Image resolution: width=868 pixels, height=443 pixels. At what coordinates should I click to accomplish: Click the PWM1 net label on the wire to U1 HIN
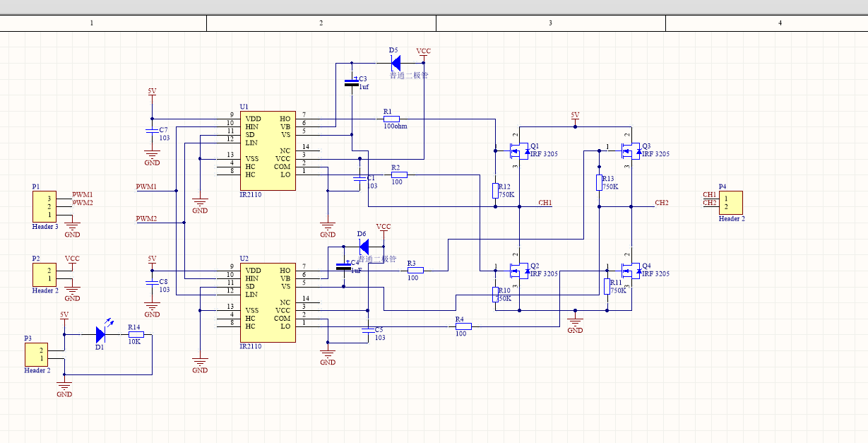pos(146,187)
